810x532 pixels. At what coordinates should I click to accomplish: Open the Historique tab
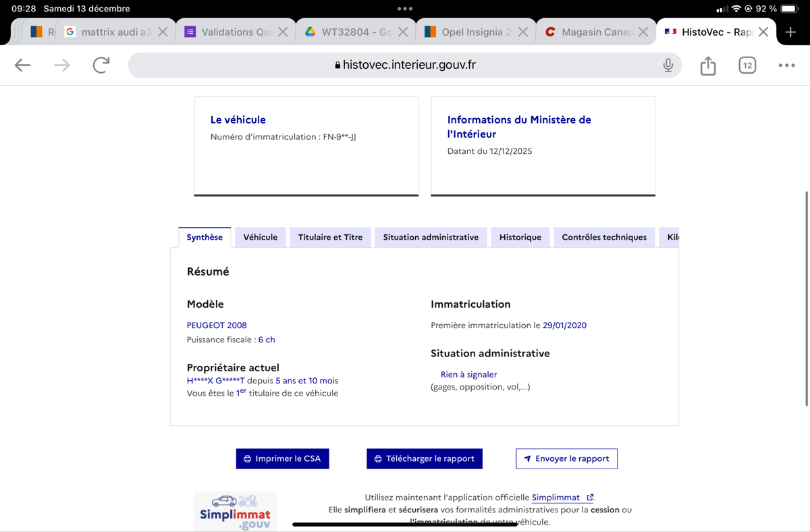tap(520, 237)
